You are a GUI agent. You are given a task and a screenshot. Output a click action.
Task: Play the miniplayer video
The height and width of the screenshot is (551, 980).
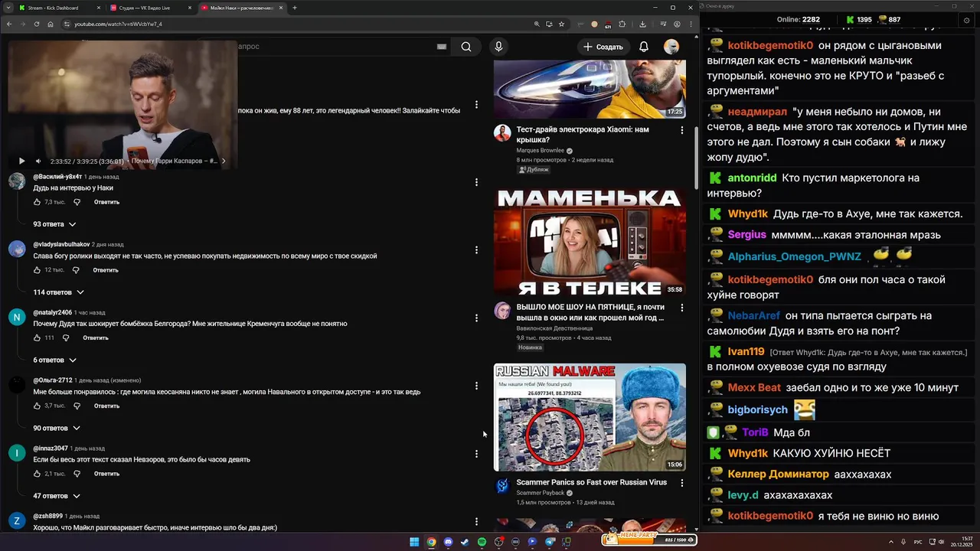click(x=21, y=161)
